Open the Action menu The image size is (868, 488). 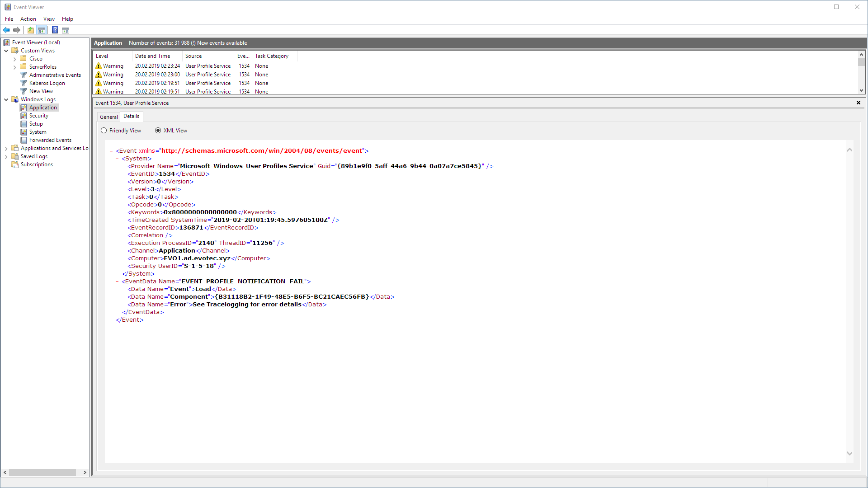coord(28,19)
